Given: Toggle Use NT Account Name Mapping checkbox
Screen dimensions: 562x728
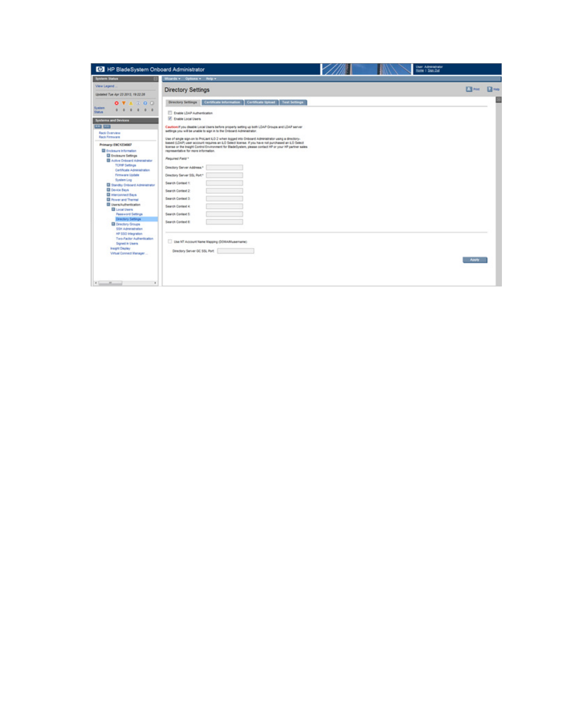Looking at the screenshot, I should point(170,241).
